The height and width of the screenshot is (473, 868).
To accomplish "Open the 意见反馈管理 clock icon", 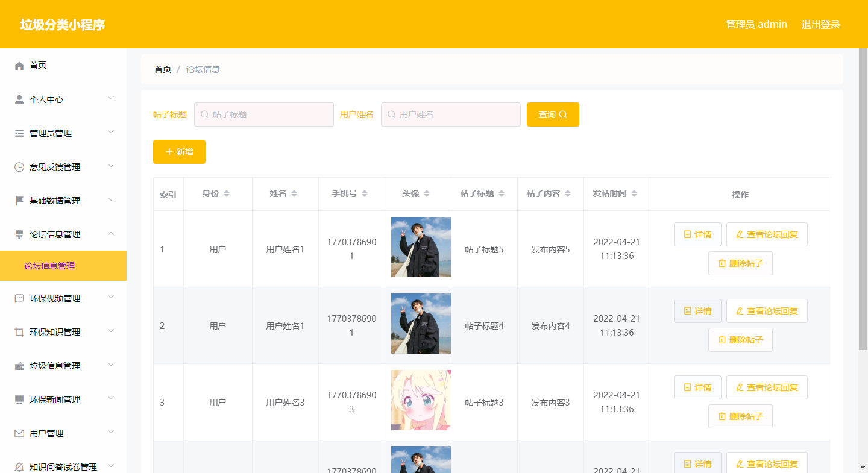I will (19, 166).
